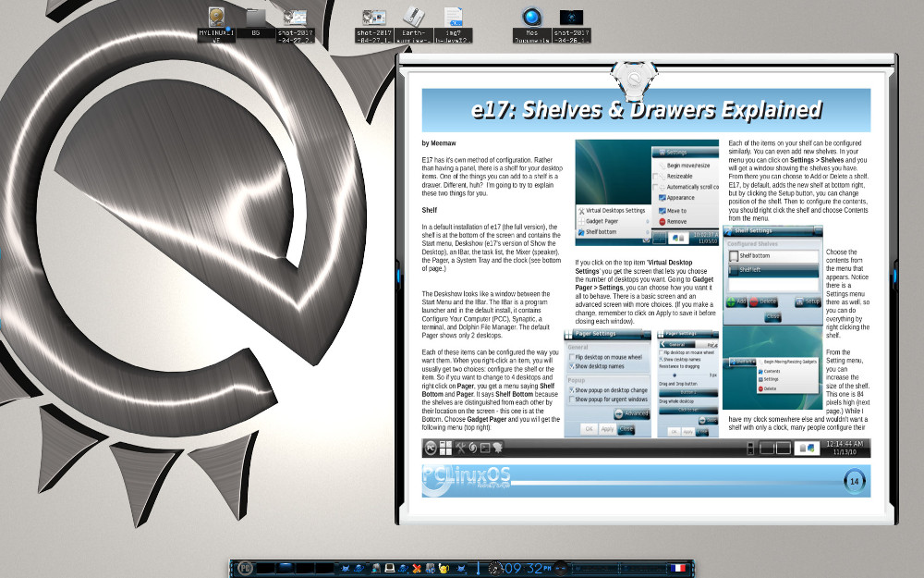Launch the yellow character icon in the shelf
The width and height of the screenshot is (924, 578).
(x=444, y=569)
